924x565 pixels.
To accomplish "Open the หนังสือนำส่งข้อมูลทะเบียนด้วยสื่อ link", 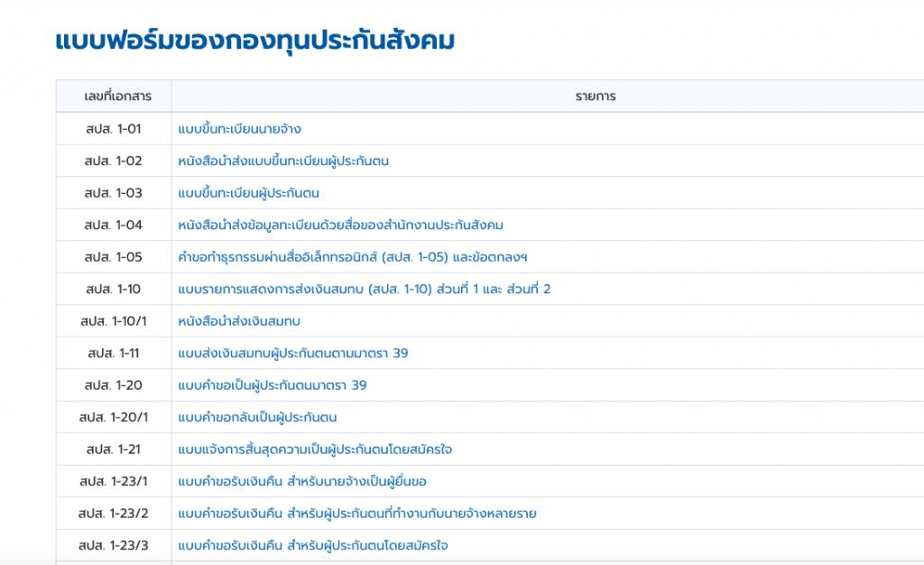I will coord(340,225).
